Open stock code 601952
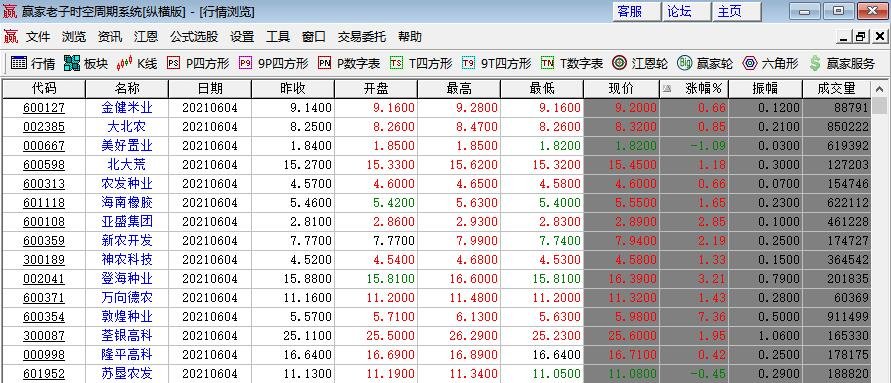Screen dimensions: 891x383 pyautogui.click(x=44, y=374)
